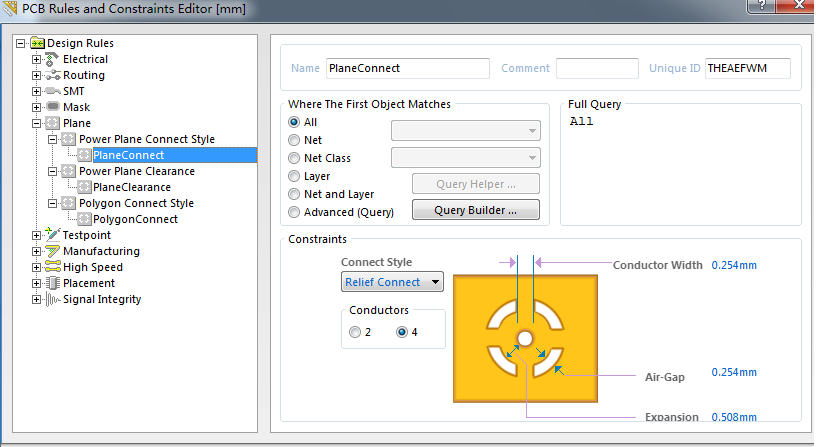Click the Manufacturing rules category icon

(52, 251)
